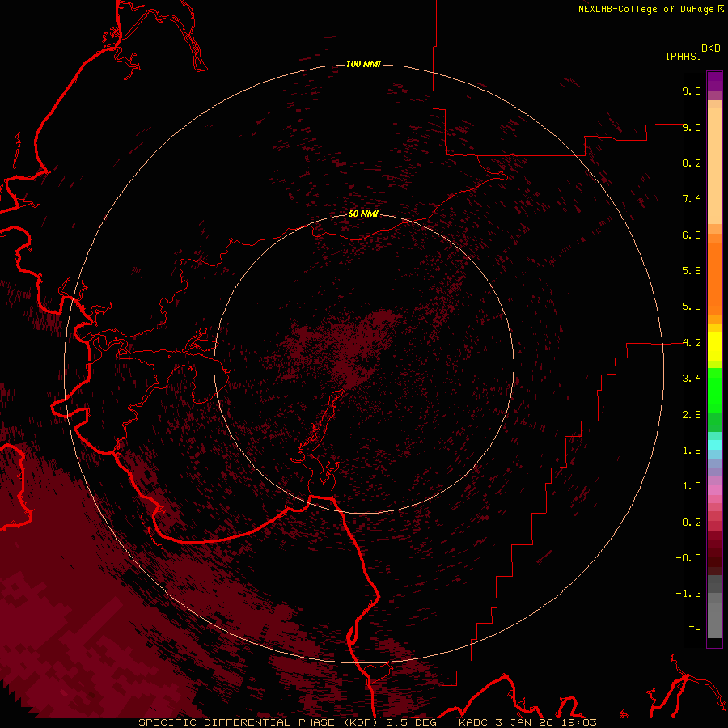Click the 8.2 value on the color scale
This screenshot has height=728, width=728.
click(692, 163)
